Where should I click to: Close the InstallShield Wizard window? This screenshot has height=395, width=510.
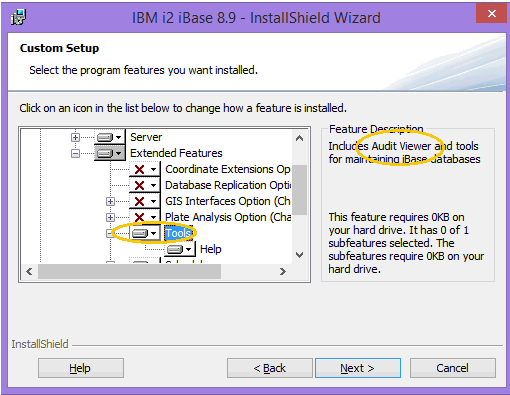tap(492, 13)
